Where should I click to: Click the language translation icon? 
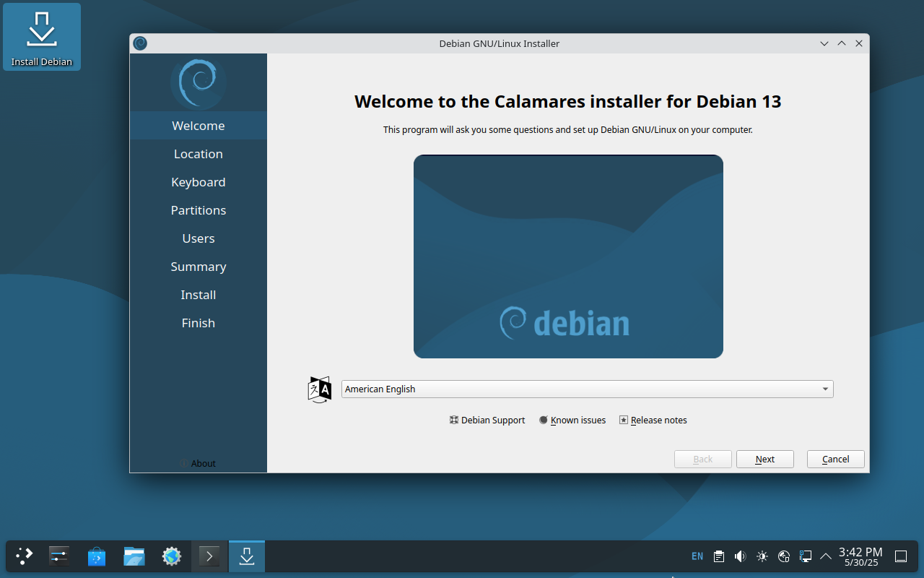tap(320, 389)
